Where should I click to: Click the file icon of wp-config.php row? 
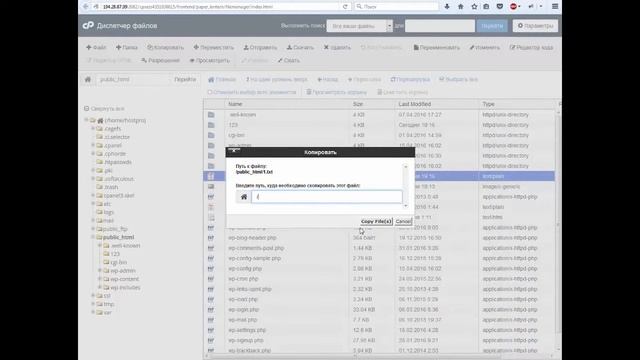[211, 269]
